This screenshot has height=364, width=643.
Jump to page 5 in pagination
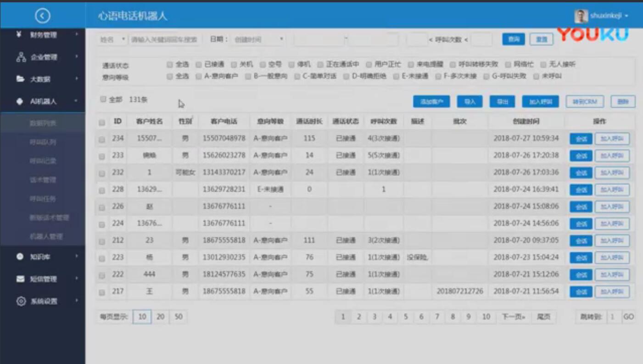406,316
